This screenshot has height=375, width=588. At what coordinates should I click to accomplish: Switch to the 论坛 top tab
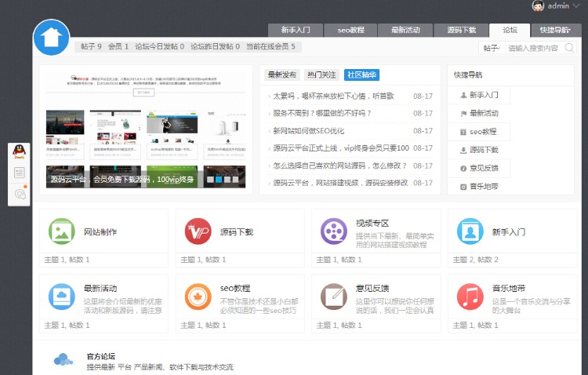tap(510, 30)
